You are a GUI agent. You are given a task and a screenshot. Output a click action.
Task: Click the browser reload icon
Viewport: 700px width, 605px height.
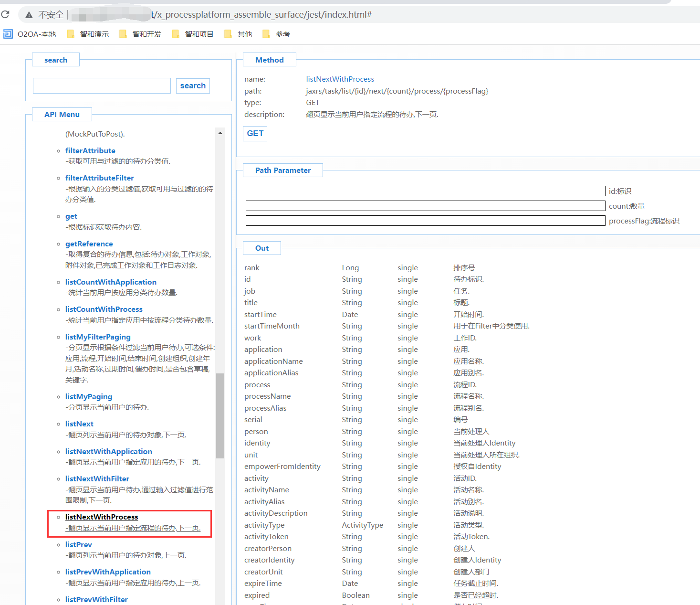click(5, 14)
